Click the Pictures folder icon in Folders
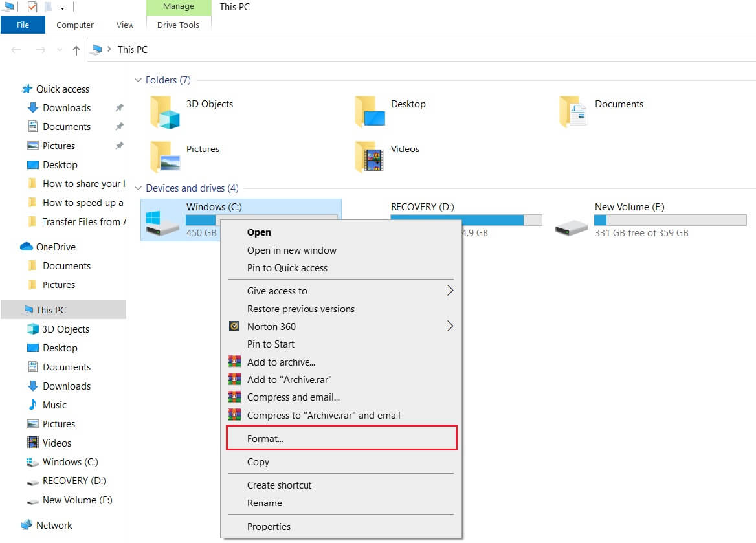 click(x=166, y=157)
